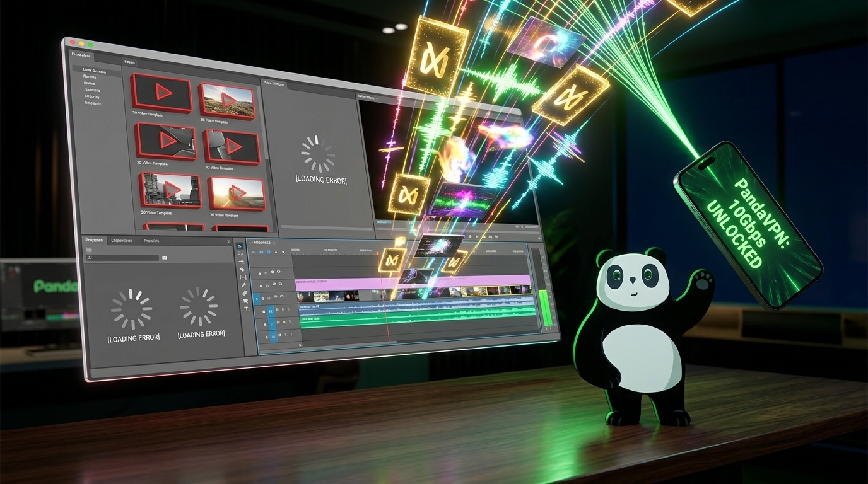The height and width of the screenshot is (484, 868).
Task: Click the right [LOADING ERROR] spinner in lower-left panel
Action: click(x=199, y=306)
